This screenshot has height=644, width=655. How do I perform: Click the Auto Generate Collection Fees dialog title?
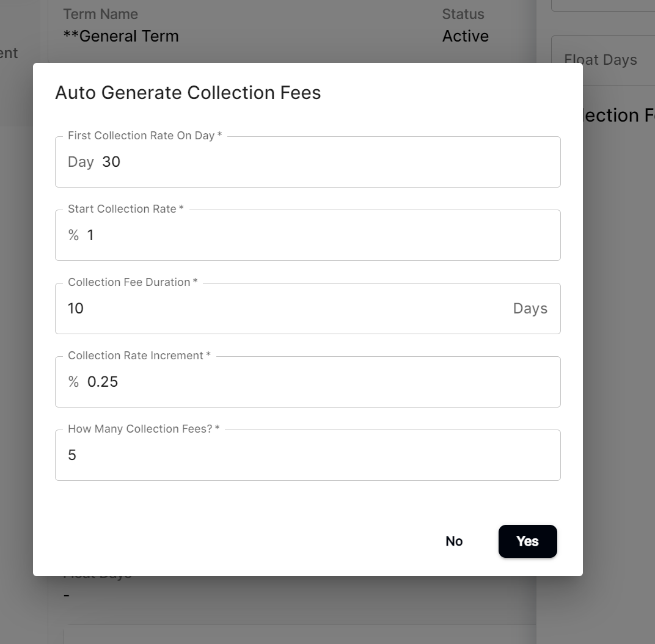pyautogui.click(x=188, y=93)
